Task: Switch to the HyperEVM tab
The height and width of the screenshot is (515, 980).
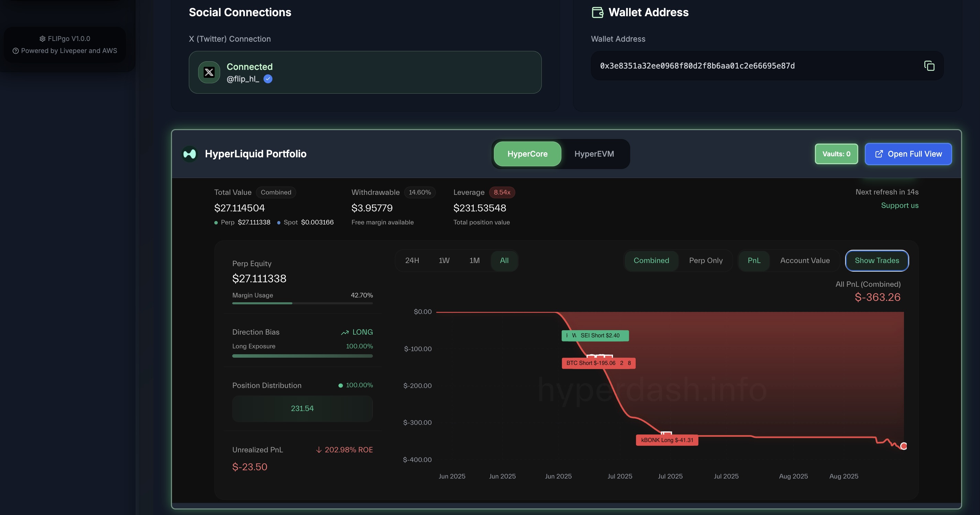Action: pyautogui.click(x=594, y=154)
